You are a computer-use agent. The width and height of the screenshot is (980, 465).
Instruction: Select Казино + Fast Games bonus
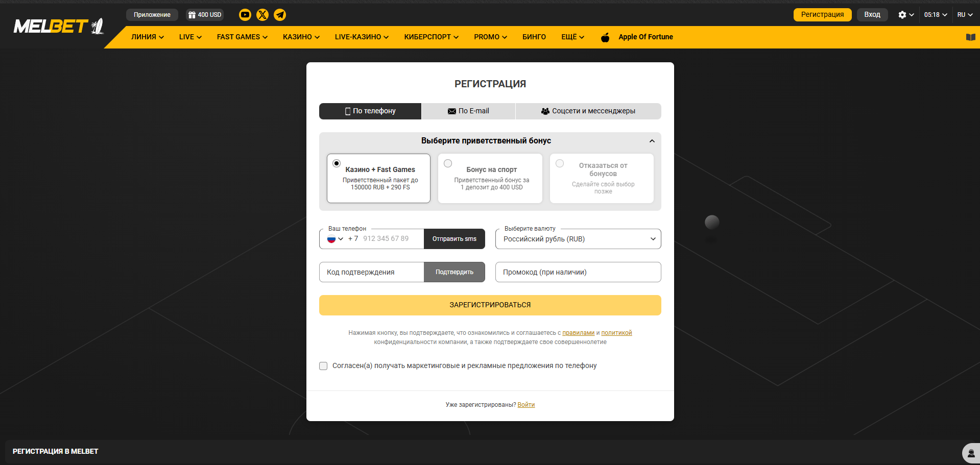coord(378,178)
